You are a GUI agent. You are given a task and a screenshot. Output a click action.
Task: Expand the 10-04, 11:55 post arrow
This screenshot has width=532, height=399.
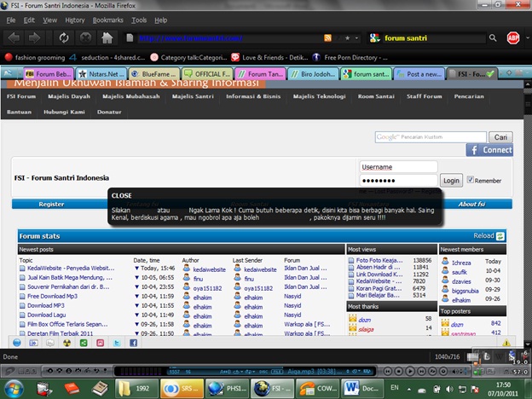tap(136, 305)
